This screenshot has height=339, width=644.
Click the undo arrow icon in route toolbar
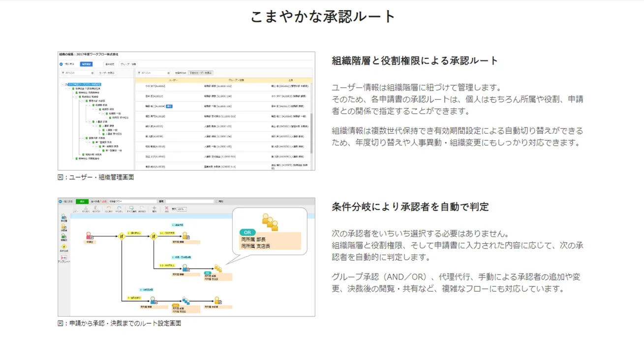tap(108, 209)
